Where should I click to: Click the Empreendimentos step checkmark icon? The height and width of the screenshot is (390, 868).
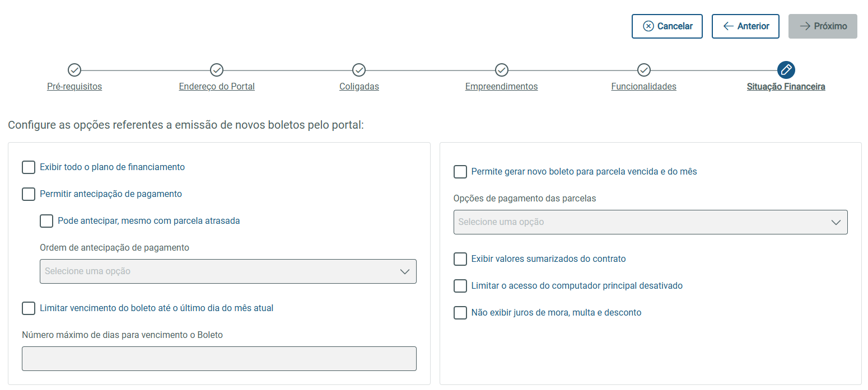click(x=502, y=70)
